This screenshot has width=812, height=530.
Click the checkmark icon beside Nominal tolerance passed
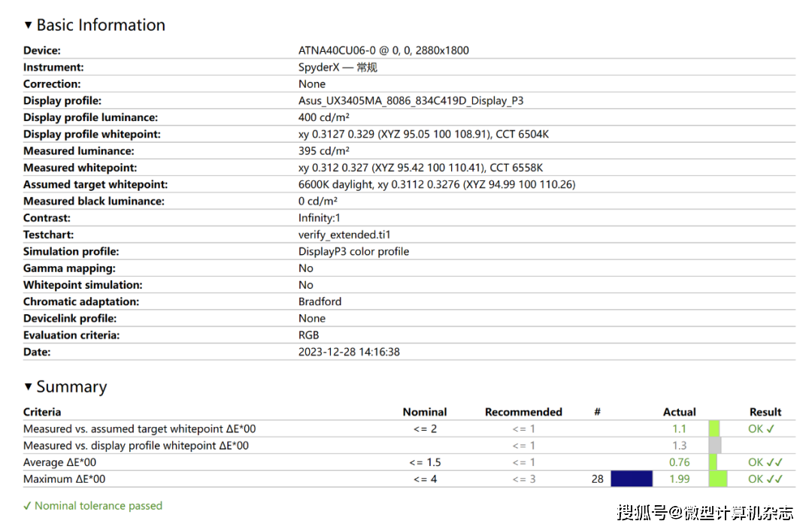[27, 506]
